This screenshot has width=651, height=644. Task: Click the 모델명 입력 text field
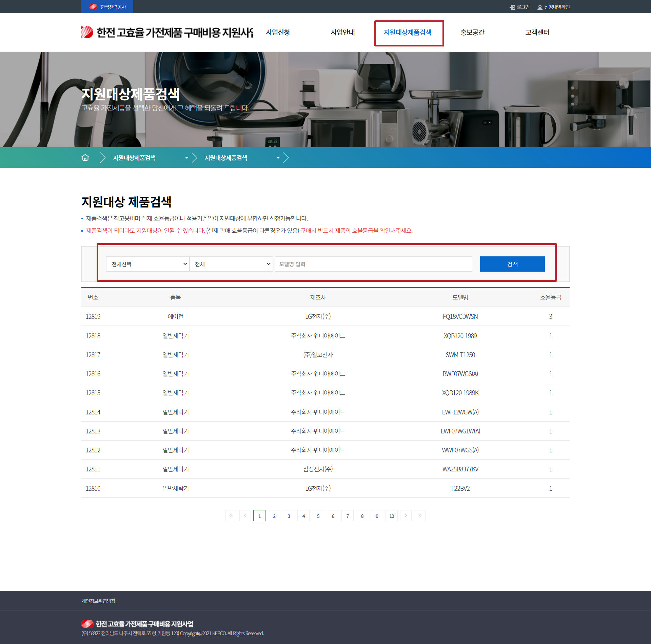373,264
